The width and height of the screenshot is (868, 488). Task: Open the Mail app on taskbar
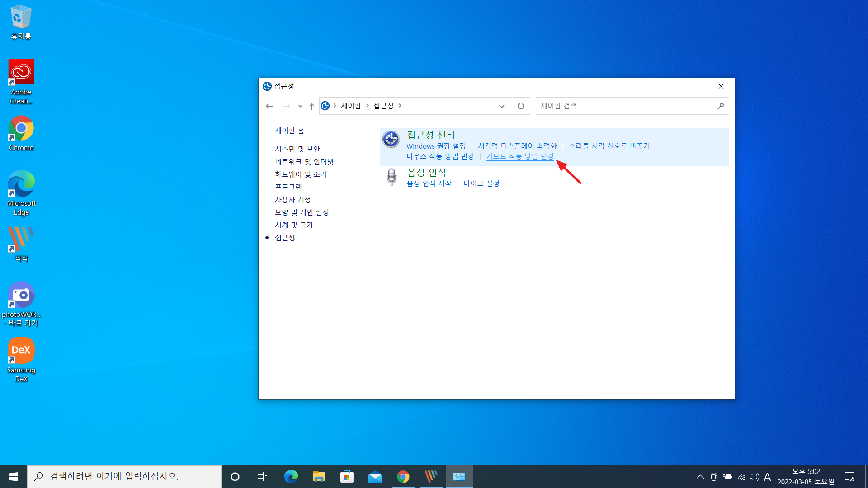[375, 477]
